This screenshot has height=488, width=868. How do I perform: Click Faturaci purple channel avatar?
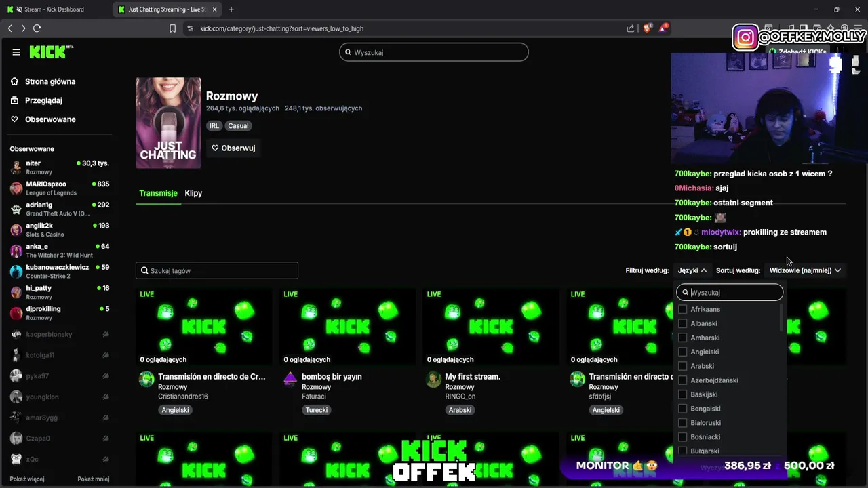tap(290, 379)
